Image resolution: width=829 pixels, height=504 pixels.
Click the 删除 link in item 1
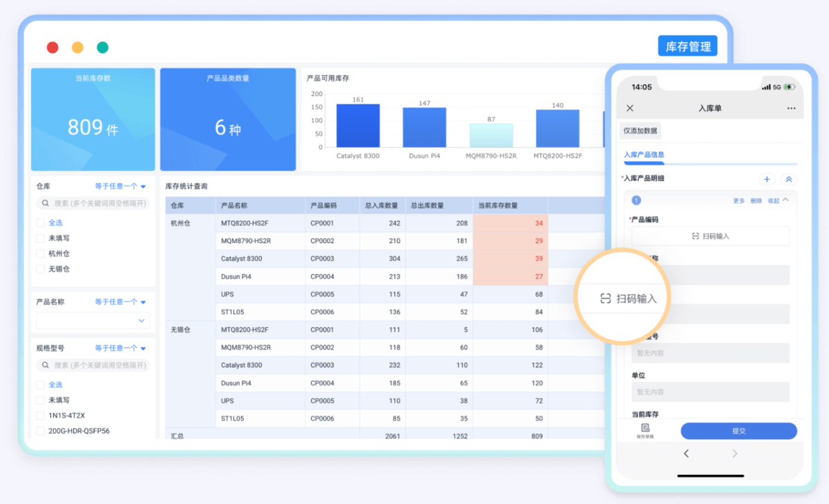click(x=756, y=201)
